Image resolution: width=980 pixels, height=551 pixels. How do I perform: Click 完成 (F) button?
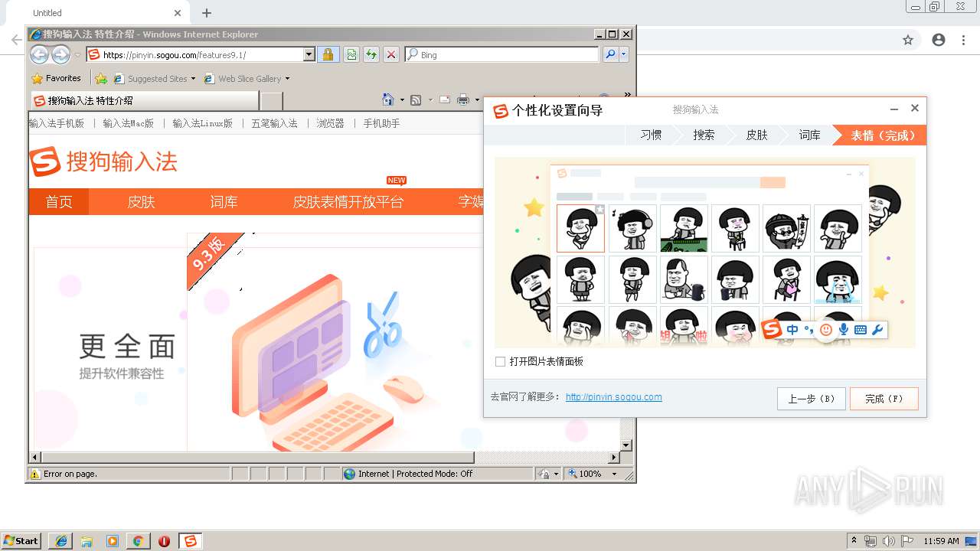click(x=884, y=399)
